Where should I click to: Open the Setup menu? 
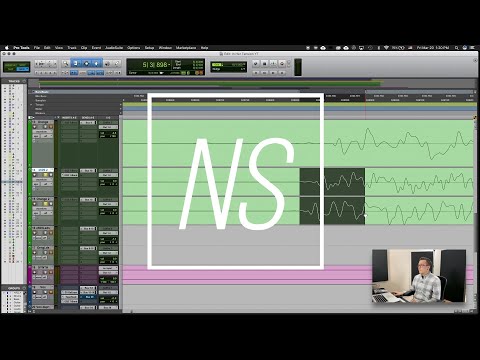pos(149,48)
